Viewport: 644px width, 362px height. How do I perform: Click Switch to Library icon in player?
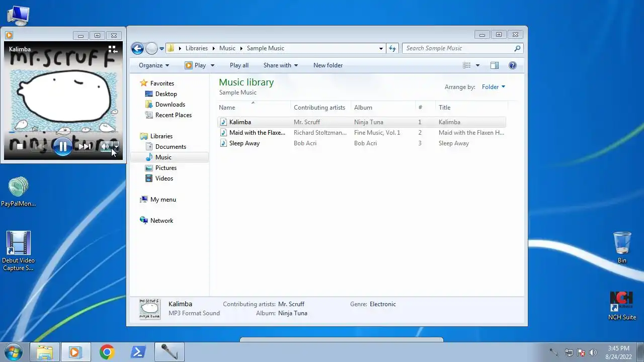(x=113, y=49)
